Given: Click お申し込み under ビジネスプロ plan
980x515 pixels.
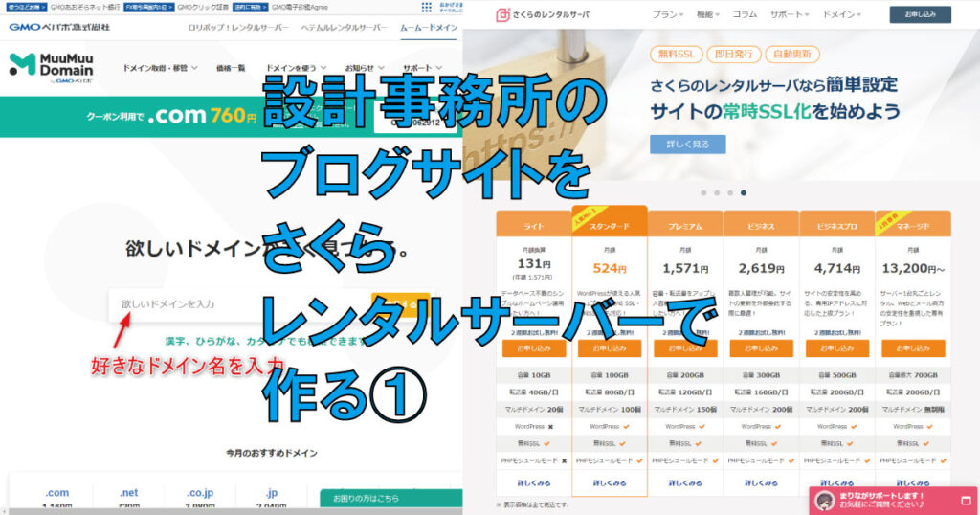Looking at the screenshot, I should tap(836, 348).
